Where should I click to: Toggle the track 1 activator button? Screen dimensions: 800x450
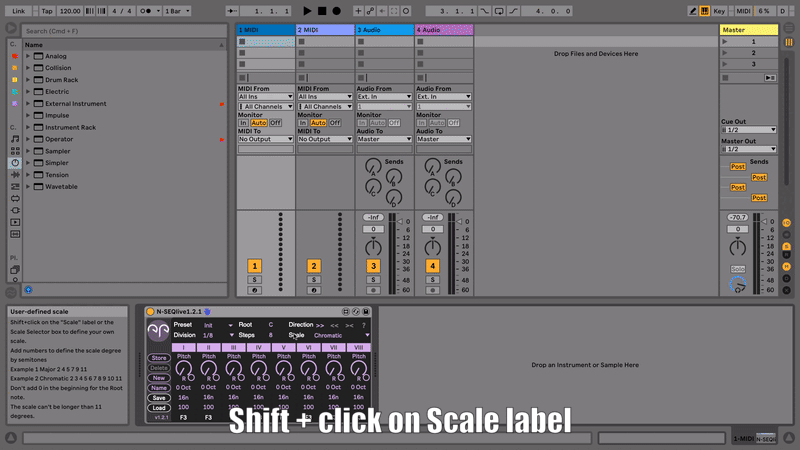[x=254, y=266]
